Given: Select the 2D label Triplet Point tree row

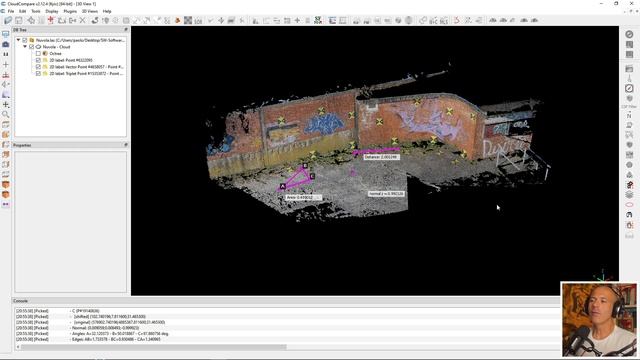Looking at the screenshot, I should (x=86, y=73).
